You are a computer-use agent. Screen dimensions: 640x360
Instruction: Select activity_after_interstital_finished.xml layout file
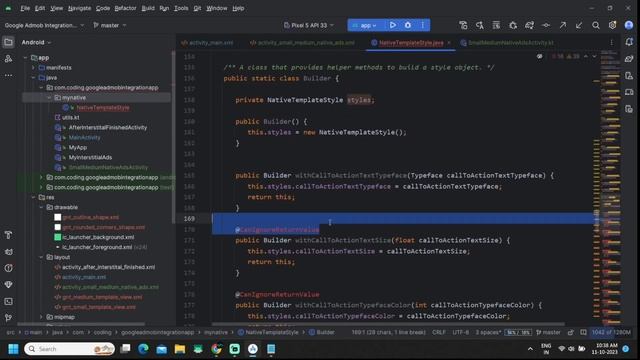[108, 267]
